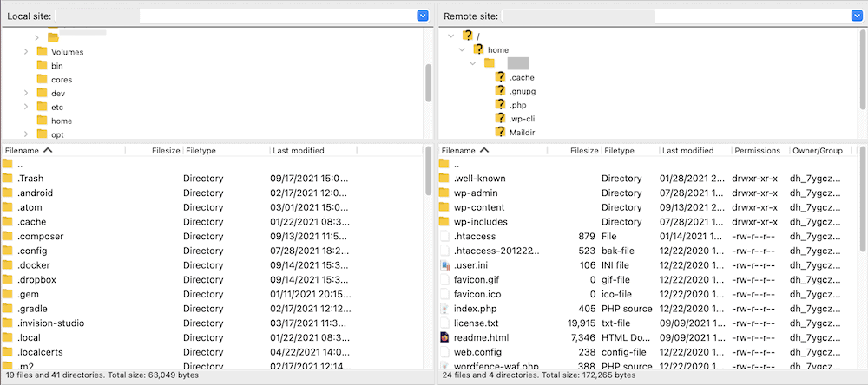Click the PHP file icon of index.php
868x385 pixels.
click(444, 308)
